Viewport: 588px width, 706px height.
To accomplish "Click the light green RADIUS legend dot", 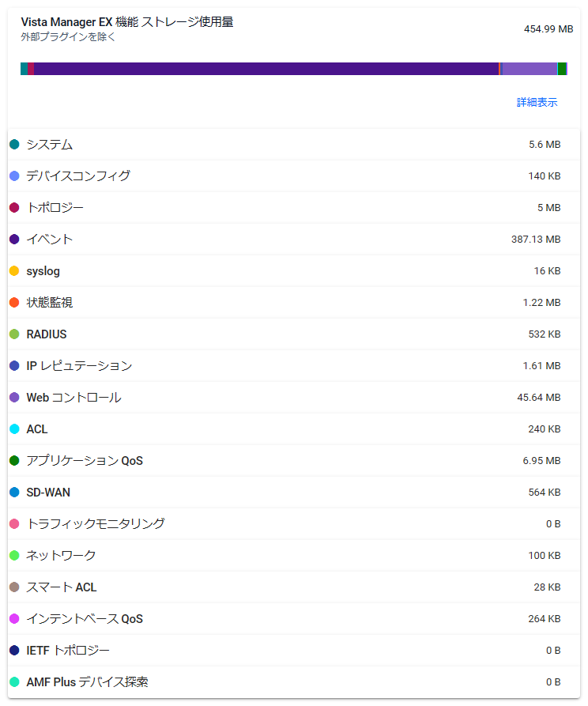I will (14, 334).
